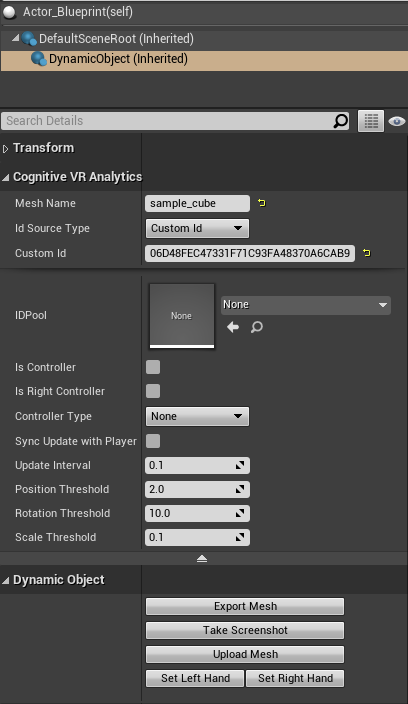The width and height of the screenshot is (408, 704).
Task: Click the Update Interval value field
Action: coord(197,466)
